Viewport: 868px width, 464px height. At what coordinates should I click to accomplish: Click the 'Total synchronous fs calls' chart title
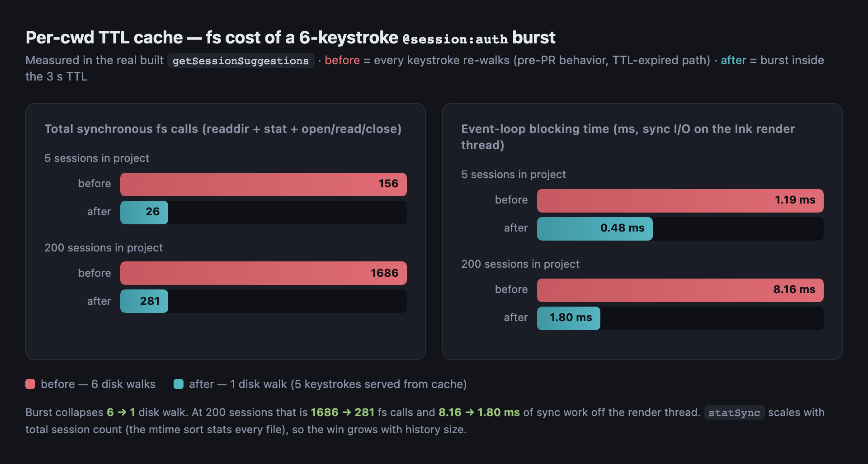coord(223,129)
